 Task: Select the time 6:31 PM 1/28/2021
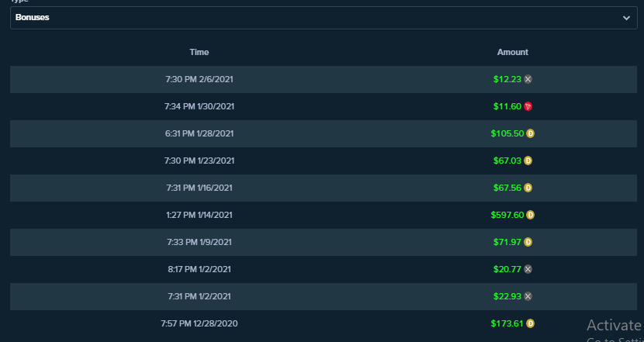(199, 133)
